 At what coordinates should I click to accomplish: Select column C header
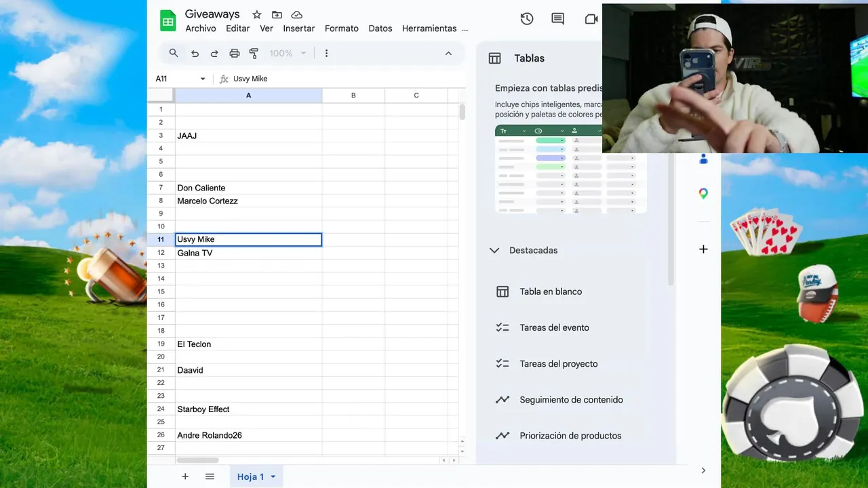[416, 96]
